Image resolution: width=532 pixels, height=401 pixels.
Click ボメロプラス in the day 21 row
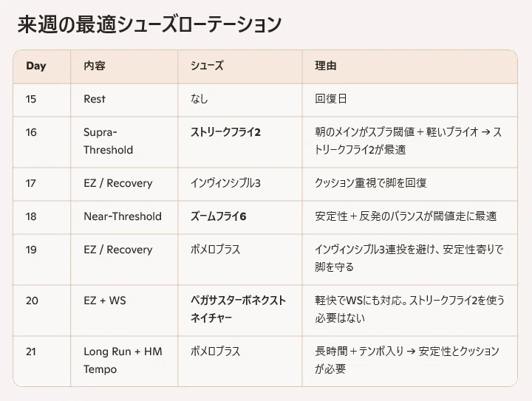tap(215, 352)
